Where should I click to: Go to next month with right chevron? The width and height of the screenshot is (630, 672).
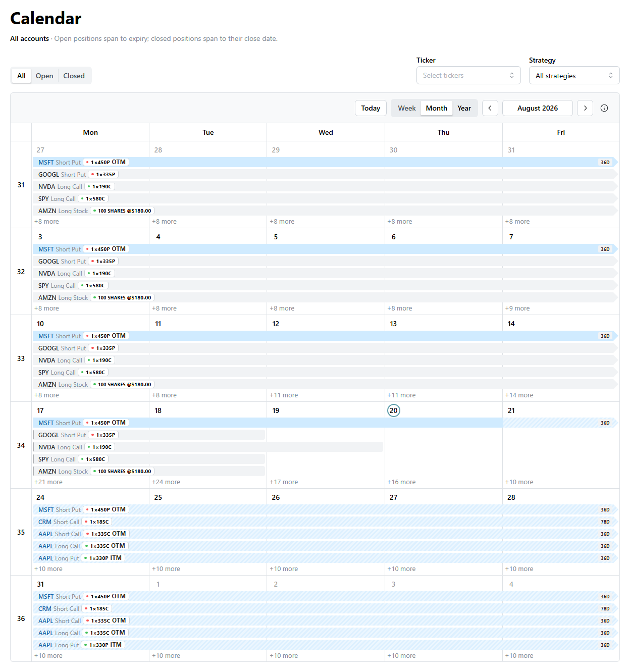coord(585,108)
